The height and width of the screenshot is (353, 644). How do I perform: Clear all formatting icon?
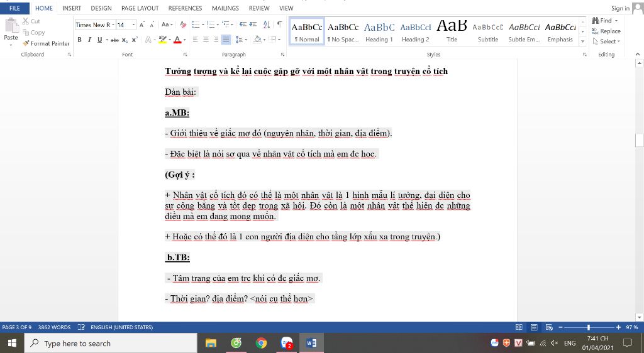click(x=183, y=25)
